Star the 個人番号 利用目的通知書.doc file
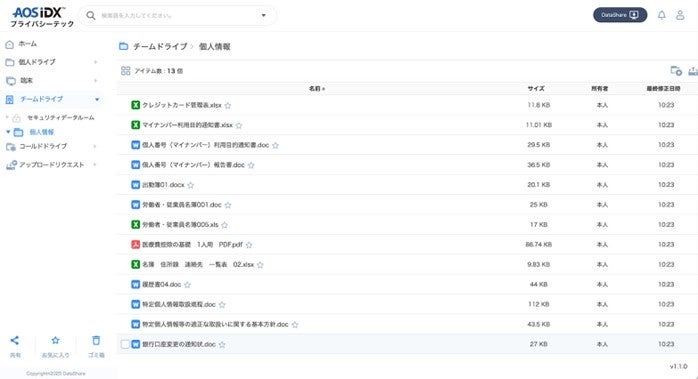 click(276, 146)
